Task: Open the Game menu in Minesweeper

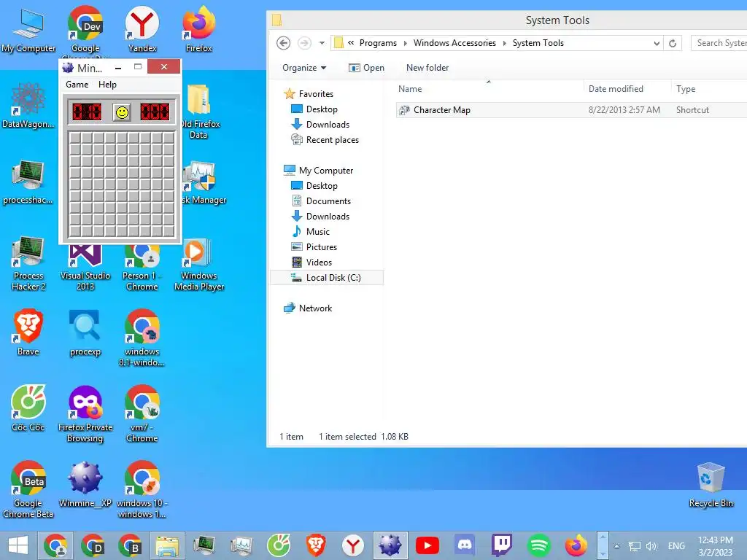Action: pyautogui.click(x=77, y=85)
